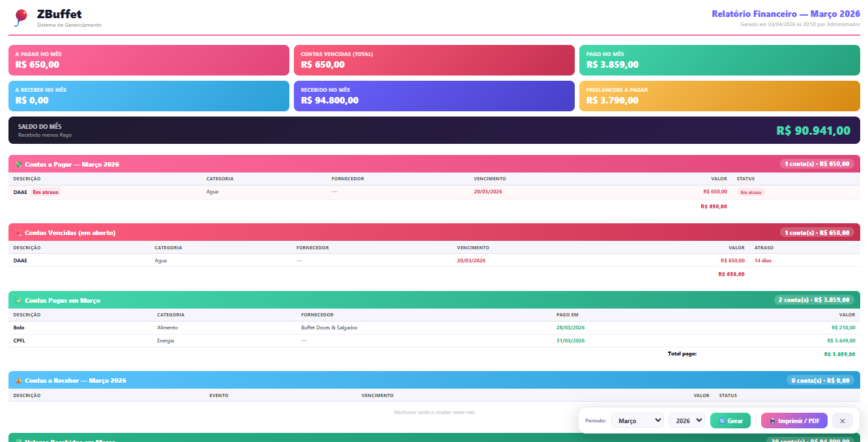Click the Bolo entry in Contas Pagas
The width and height of the screenshot is (868, 442).
click(x=19, y=327)
